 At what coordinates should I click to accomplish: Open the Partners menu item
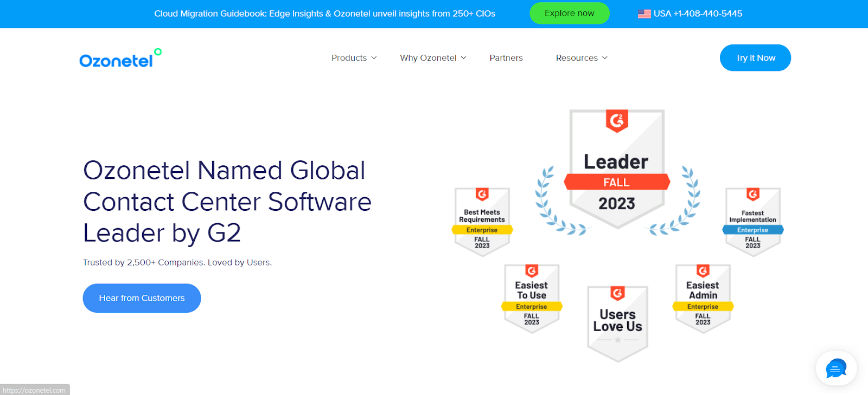pos(506,58)
